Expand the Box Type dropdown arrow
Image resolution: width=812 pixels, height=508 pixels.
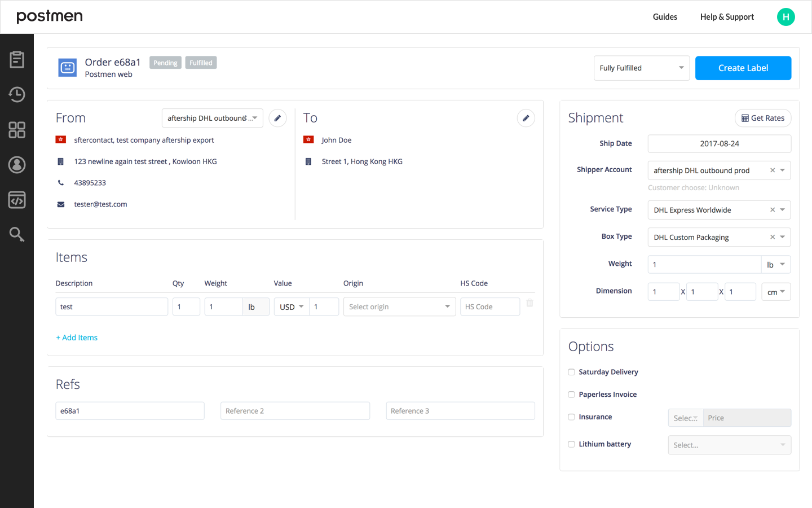pyautogui.click(x=783, y=237)
